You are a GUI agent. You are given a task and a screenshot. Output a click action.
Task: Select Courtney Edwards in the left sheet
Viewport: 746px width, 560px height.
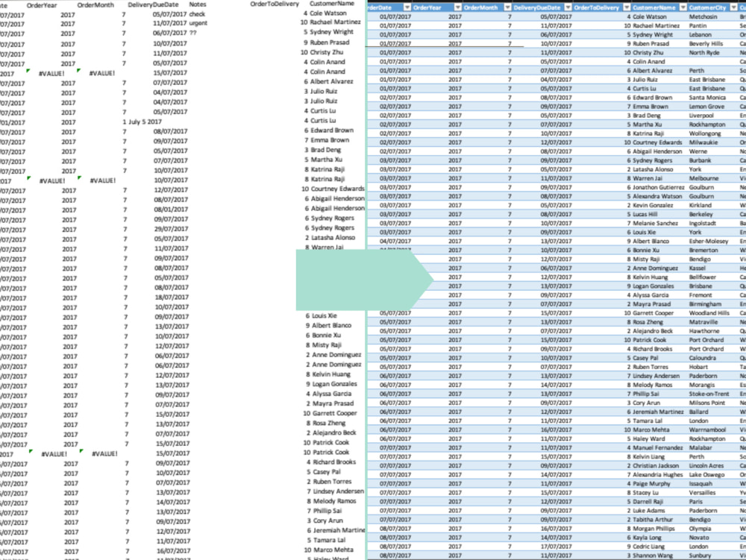tap(338, 189)
